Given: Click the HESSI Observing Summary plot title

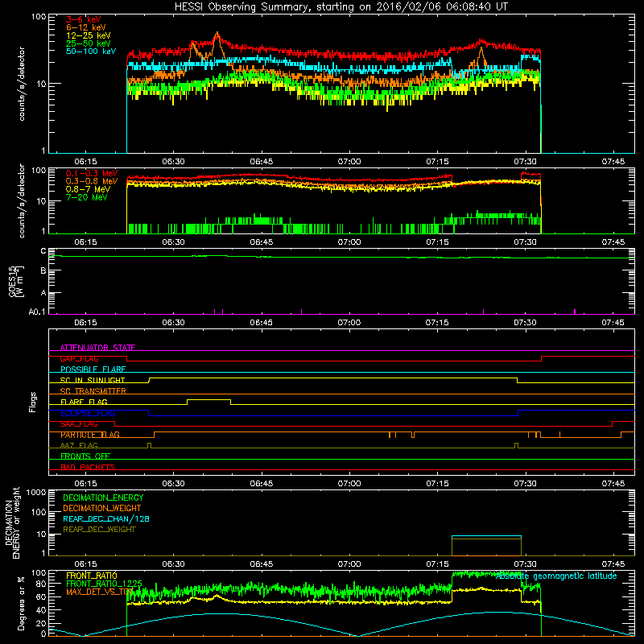Looking at the screenshot, I should click(x=341, y=7).
